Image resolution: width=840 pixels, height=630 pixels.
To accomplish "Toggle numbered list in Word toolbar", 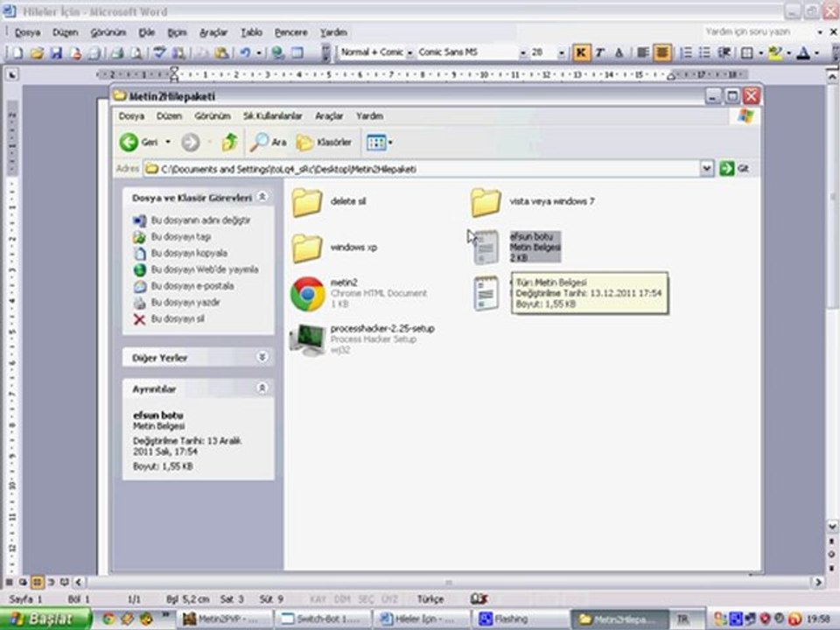I will tap(686, 52).
